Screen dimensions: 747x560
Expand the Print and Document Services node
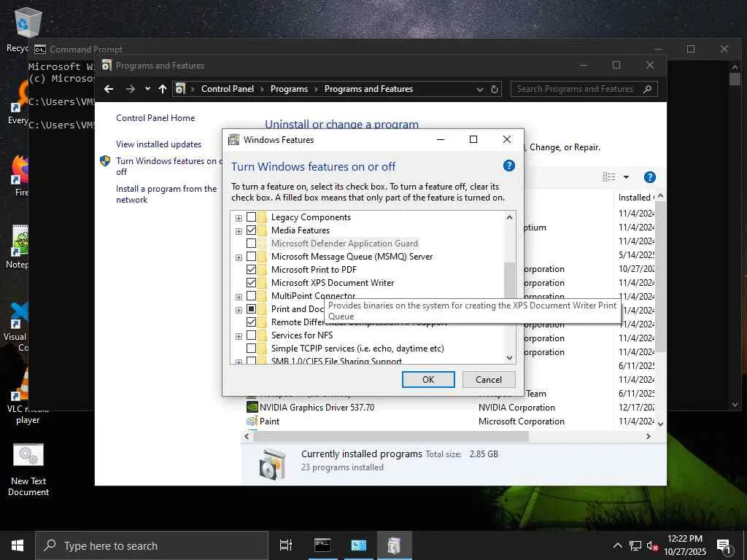pyautogui.click(x=239, y=310)
